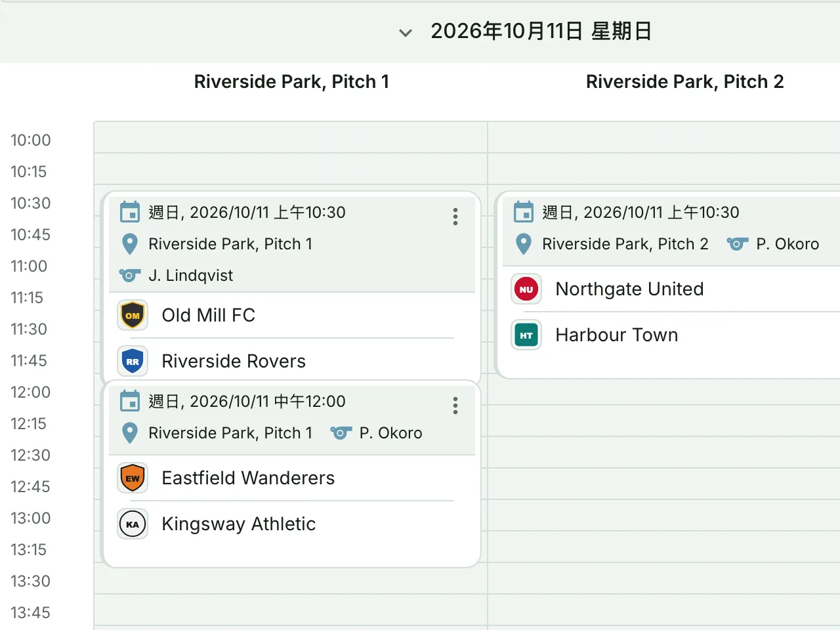Click calendar icon on Northgate United match
Image resolution: width=840 pixels, height=630 pixels.
point(524,212)
